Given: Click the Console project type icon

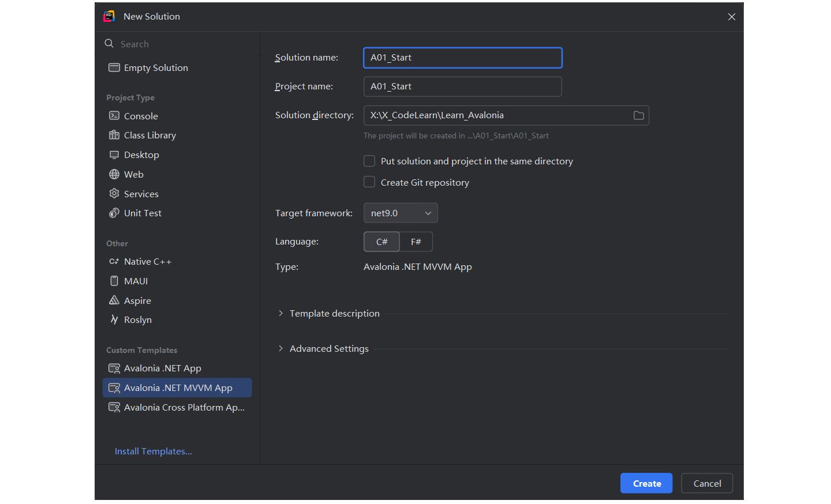Looking at the screenshot, I should [x=114, y=116].
